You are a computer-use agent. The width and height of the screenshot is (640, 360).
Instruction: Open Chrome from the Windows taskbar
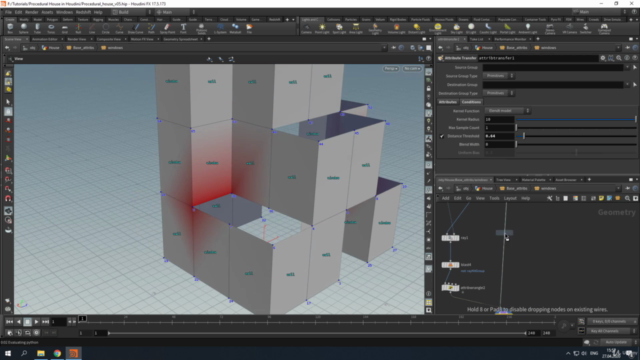pyautogui.click(x=57, y=353)
